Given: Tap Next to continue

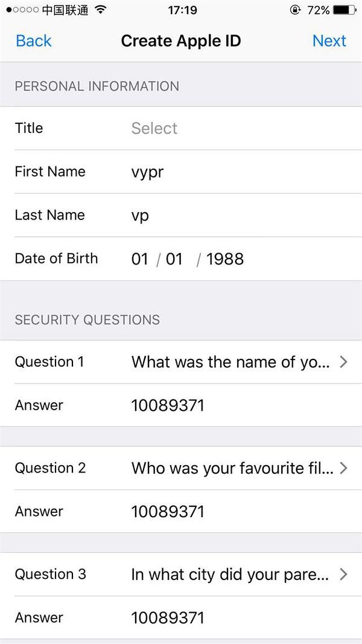Looking at the screenshot, I should (x=329, y=41).
